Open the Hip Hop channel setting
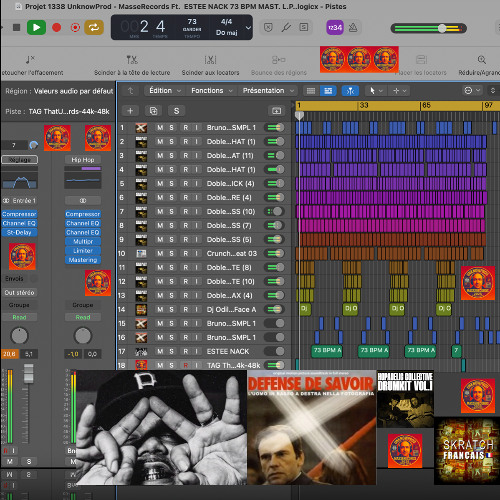 pyautogui.click(x=83, y=160)
